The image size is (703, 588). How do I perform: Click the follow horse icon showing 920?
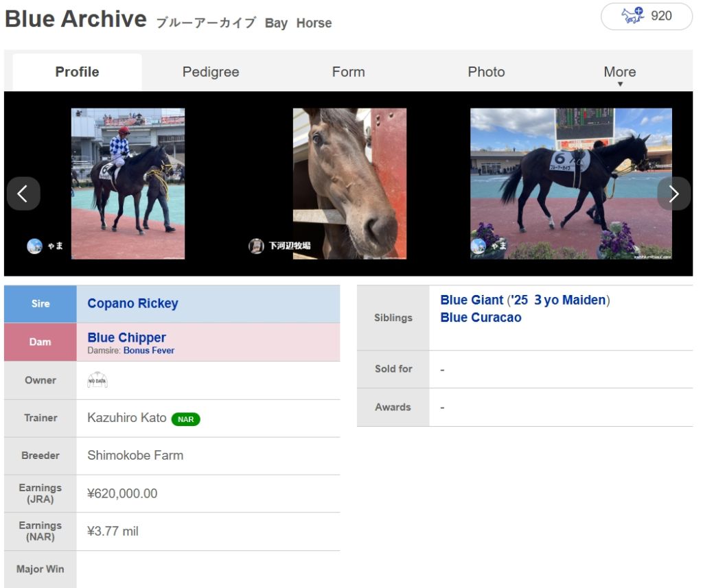[x=647, y=16]
